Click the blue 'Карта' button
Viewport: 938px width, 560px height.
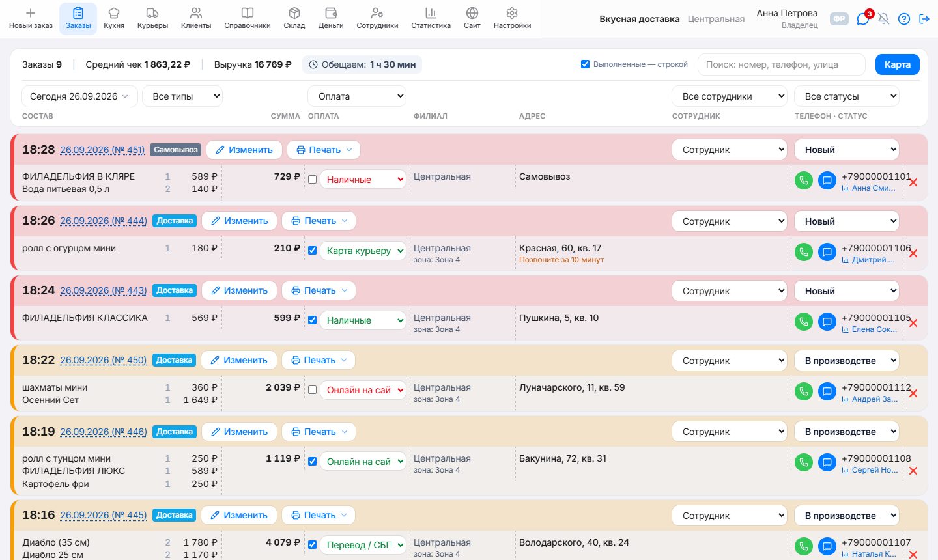point(898,64)
